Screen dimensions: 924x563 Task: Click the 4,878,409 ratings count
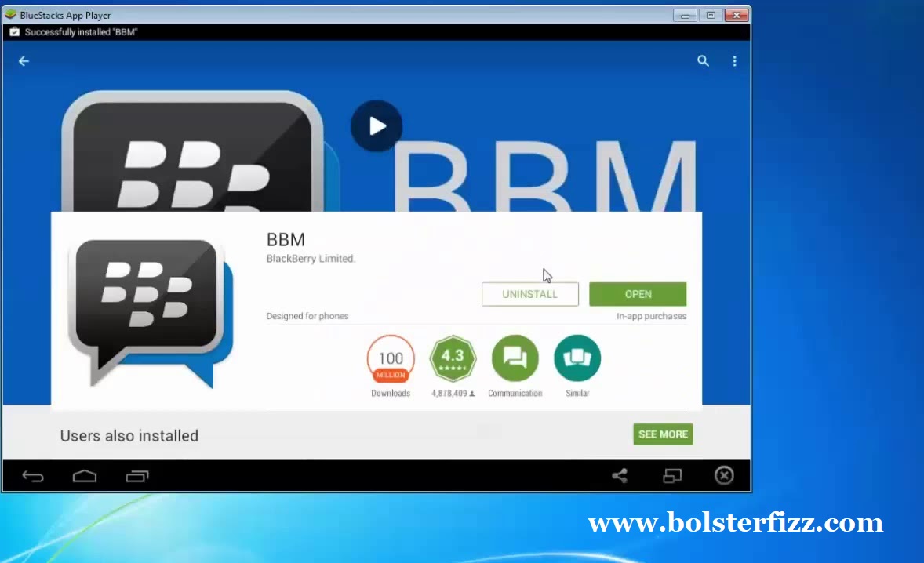449,394
